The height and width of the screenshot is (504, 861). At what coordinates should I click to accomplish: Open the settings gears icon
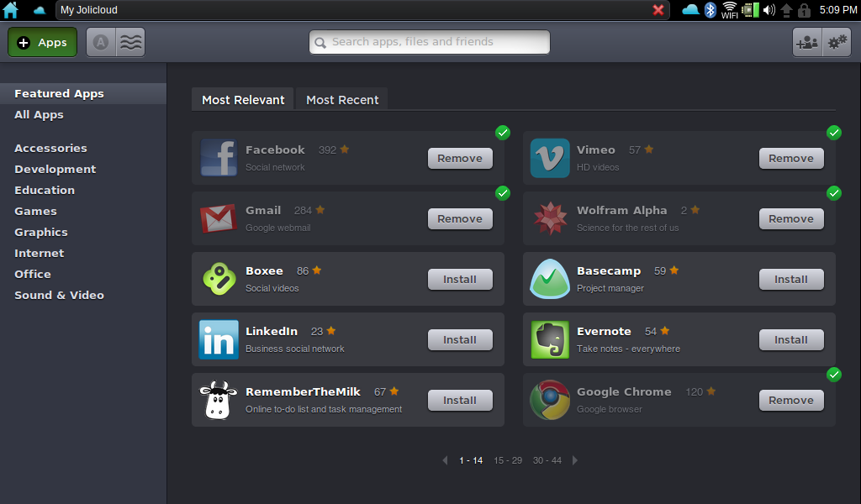(837, 42)
